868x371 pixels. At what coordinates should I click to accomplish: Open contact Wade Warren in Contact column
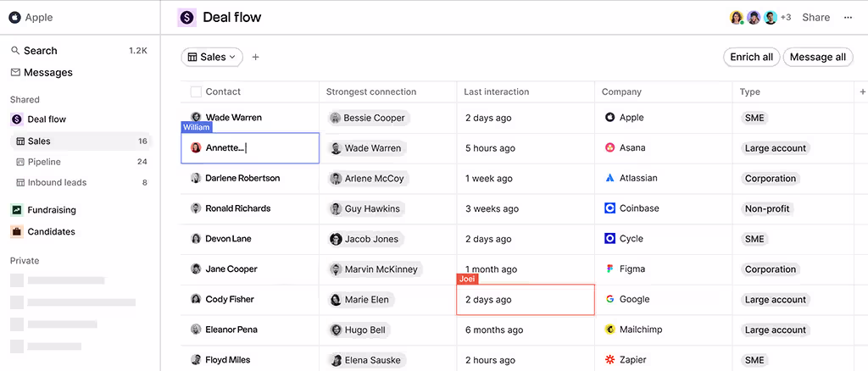pyautogui.click(x=234, y=117)
